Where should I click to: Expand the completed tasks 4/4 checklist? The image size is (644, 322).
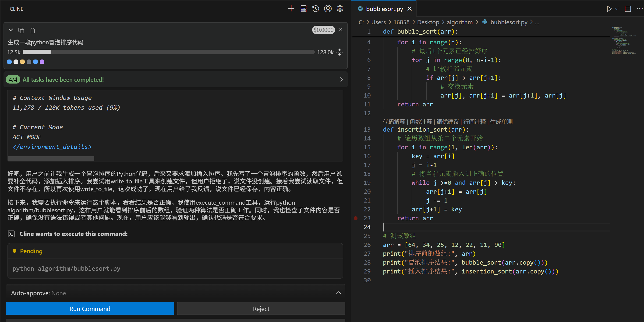pyautogui.click(x=341, y=79)
